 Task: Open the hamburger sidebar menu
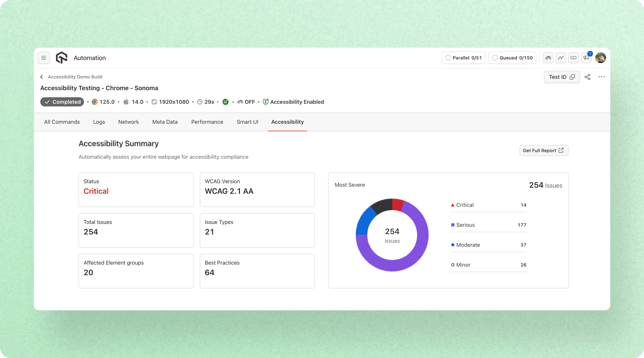[x=44, y=58]
